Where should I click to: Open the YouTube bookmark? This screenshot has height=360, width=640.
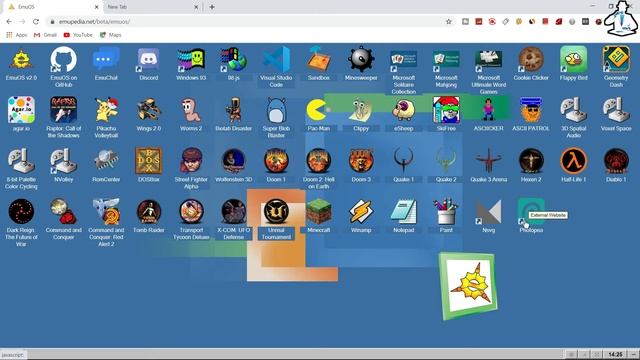[x=78, y=35]
